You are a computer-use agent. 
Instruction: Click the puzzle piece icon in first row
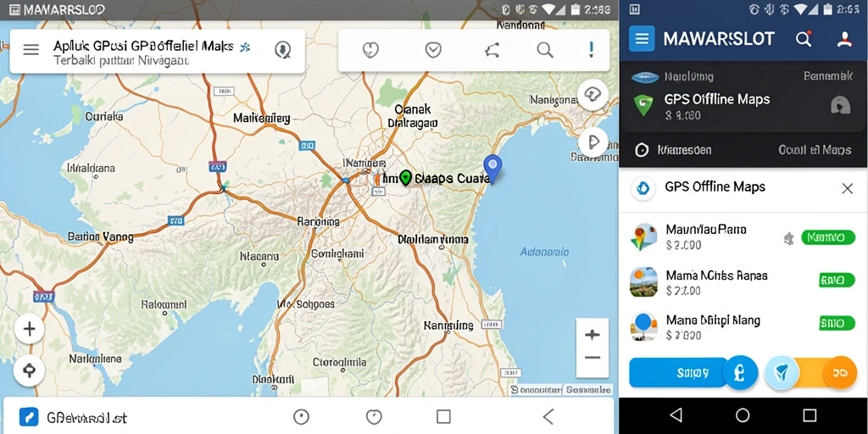coord(789,238)
